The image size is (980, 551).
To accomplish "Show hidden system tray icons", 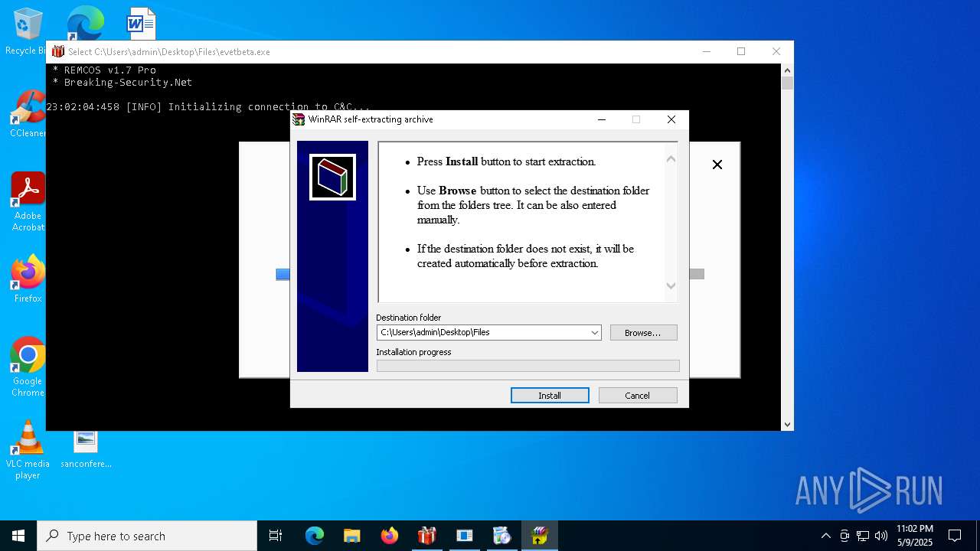I will tap(825, 536).
